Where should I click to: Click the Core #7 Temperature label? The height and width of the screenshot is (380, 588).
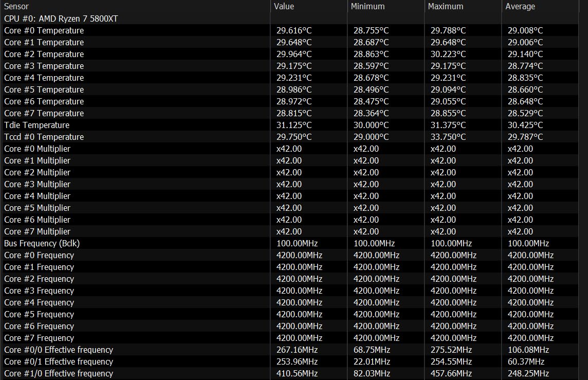(x=44, y=113)
